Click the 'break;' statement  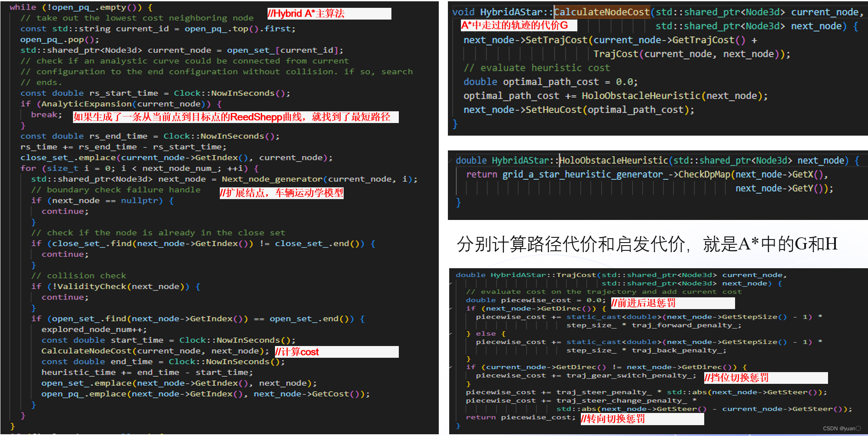(46, 115)
